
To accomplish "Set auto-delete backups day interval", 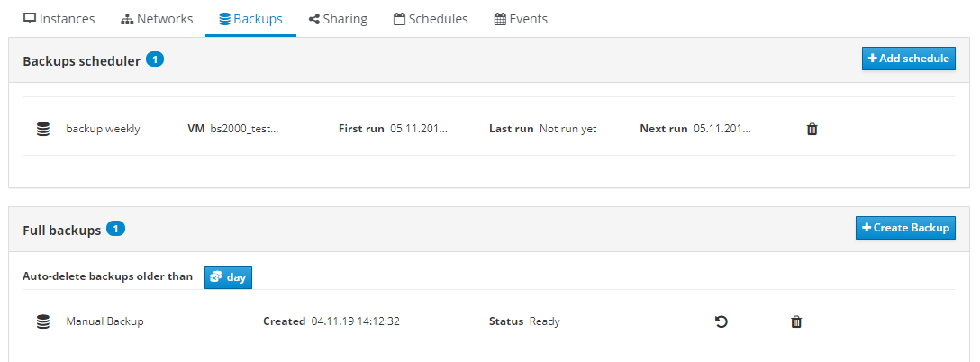I will point(228,277).
